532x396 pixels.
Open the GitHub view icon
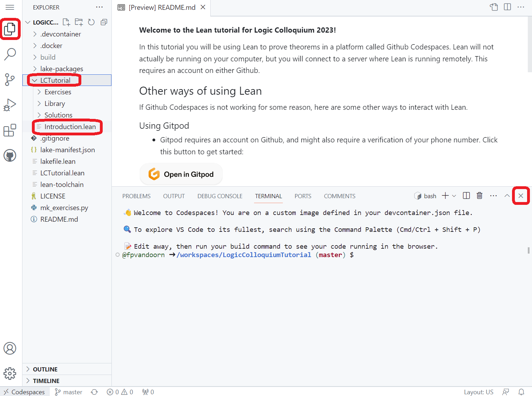10,155
